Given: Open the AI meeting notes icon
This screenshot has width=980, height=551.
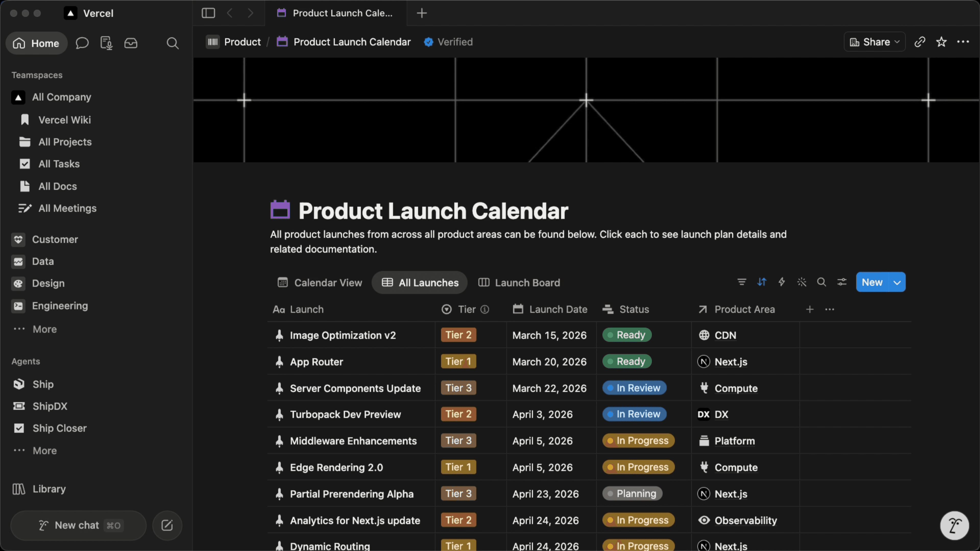Looking at the screenshot, I should 106,43.
